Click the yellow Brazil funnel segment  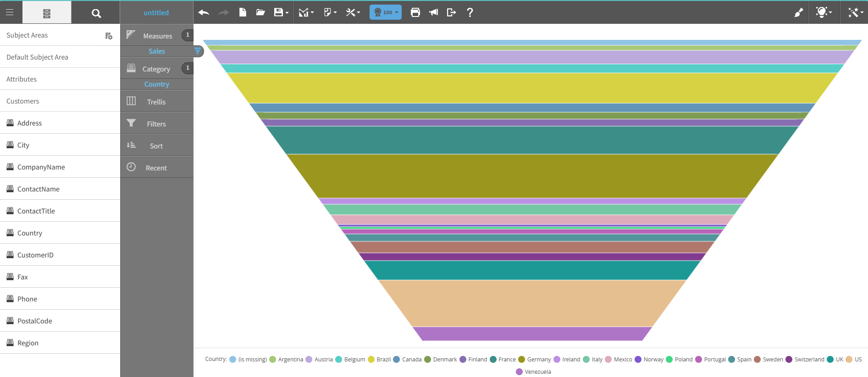click(x=532, y=88)
